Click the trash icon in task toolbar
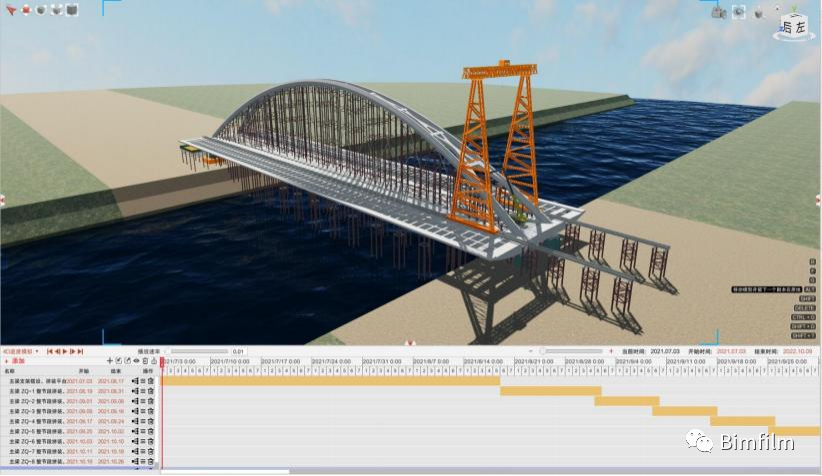This screenshot has width=822, height=476. [x=145, y=361]
